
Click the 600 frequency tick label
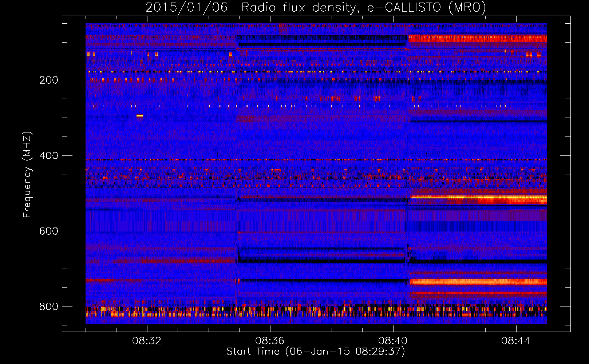tap(49, 231)
